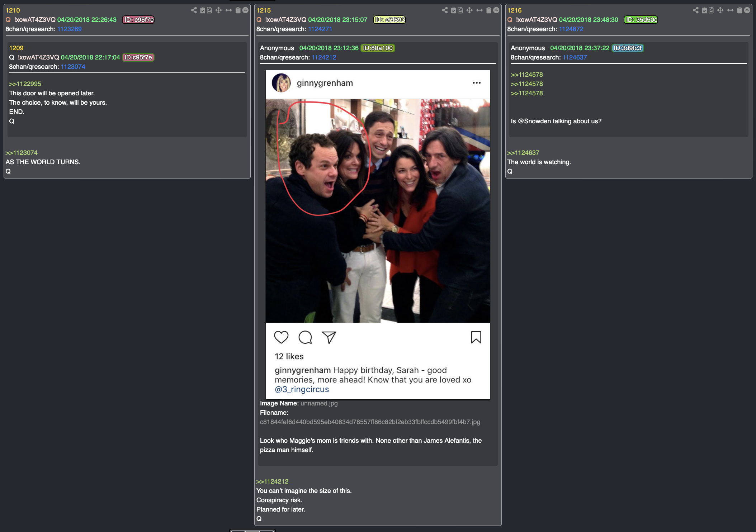Share post 1210 using the share icon
756x532 pixels.
(194, 10)
